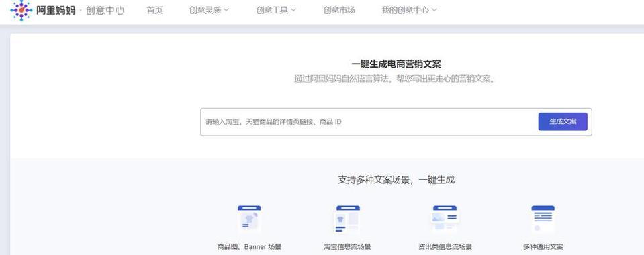Click the 一键生成电商营销文案 heading
Viewport: 644px width, 255px height.
[x=396, y=64]
